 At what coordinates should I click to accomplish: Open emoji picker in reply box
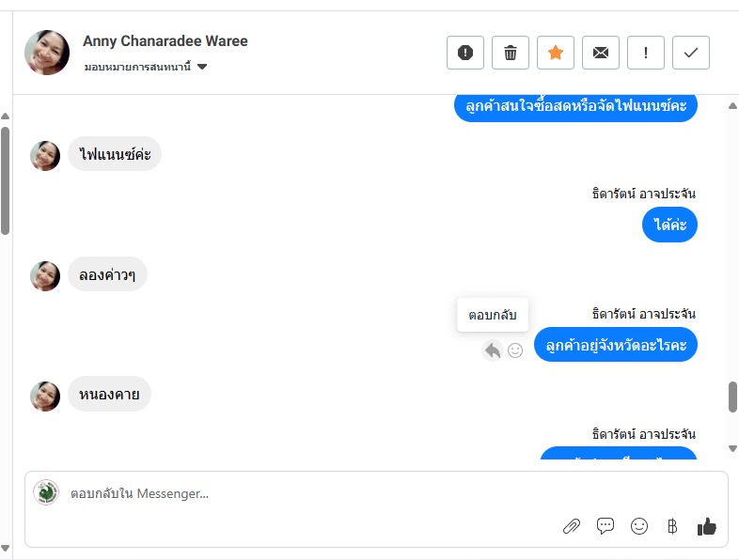639,526
